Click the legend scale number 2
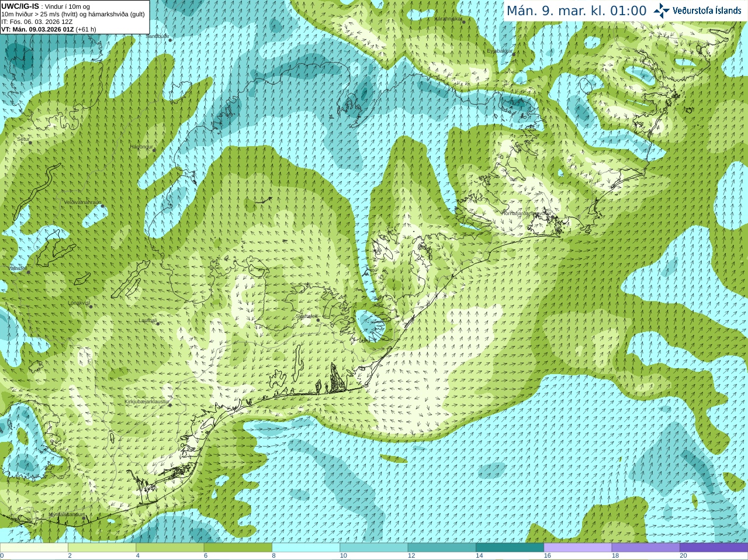This screenshot has width=748, height=560. pyautogui.click(x=70, y=556)
